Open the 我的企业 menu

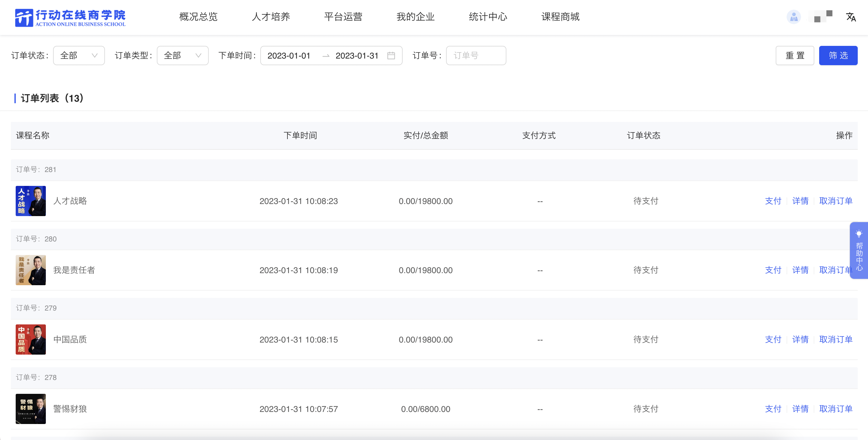click(415, 17)
